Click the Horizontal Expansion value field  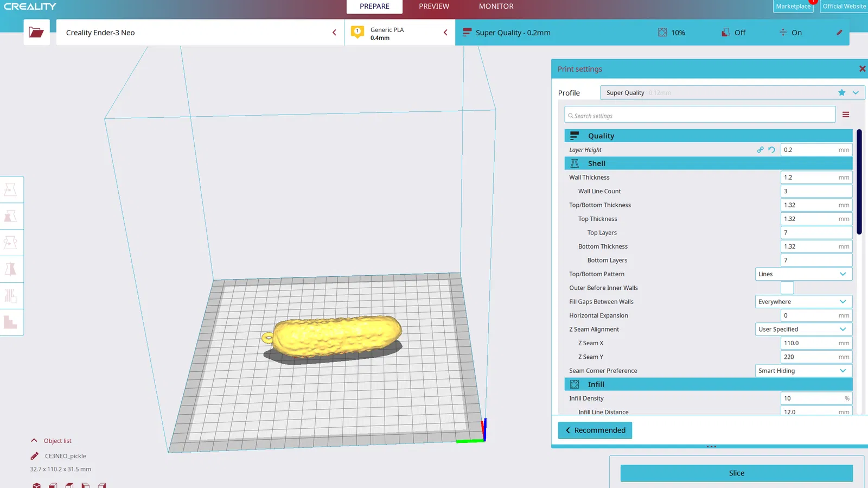(816, 315)
